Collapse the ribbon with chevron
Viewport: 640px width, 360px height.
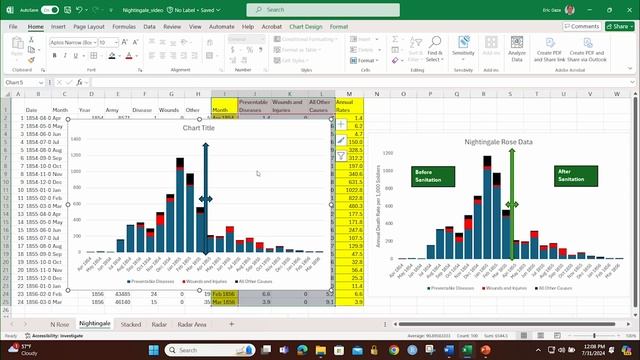(630, 69)
